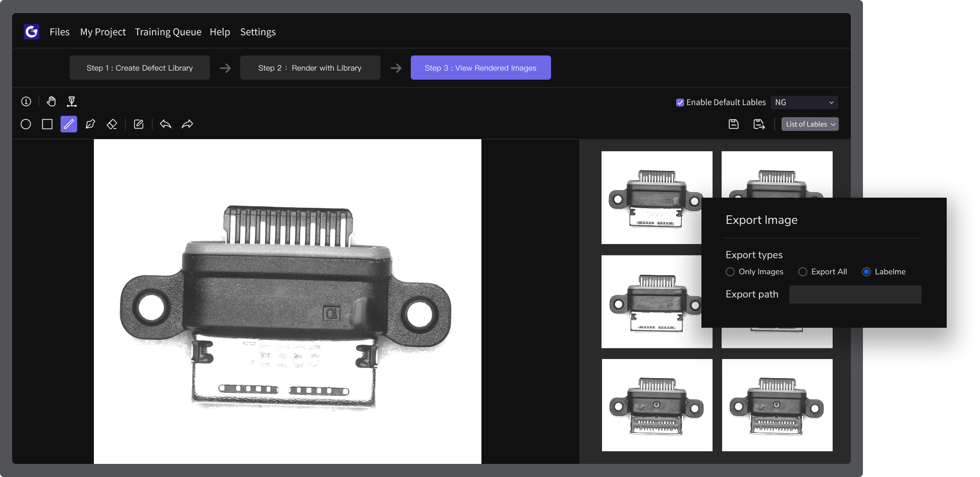Open the Settings menu
The image size is (980, 477).
[258, 32]
